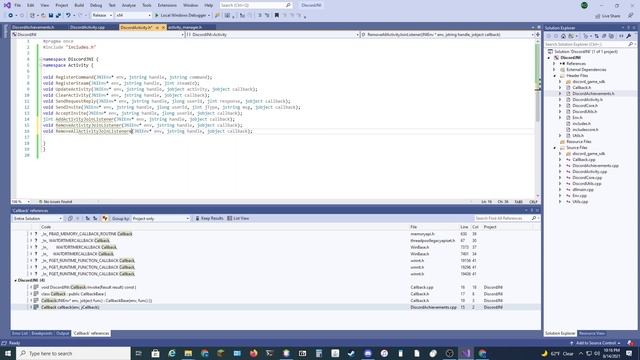Toggle pin on the DiscordActivity.h tab
This screenshot has width=640, height=360.
tap(157, 27)
